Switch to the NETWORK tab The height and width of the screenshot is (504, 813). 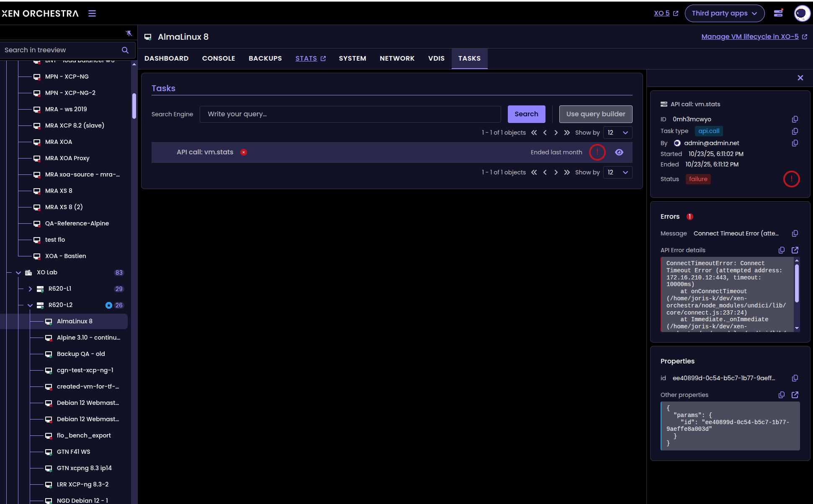(397, 59)
